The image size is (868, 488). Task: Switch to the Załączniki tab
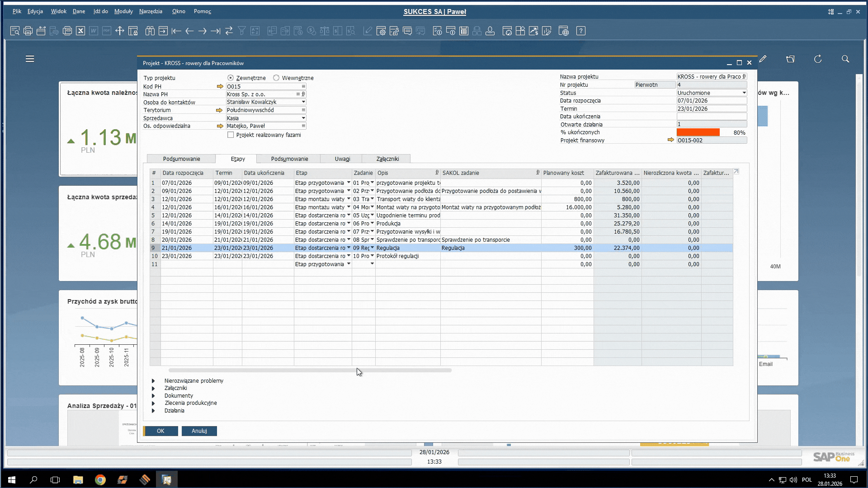click(387, 159)
